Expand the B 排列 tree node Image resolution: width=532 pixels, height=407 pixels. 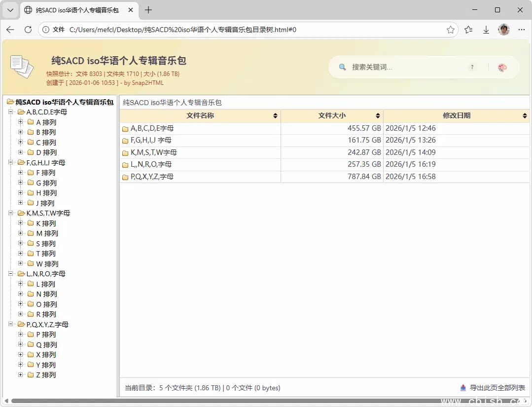point(20,132)
